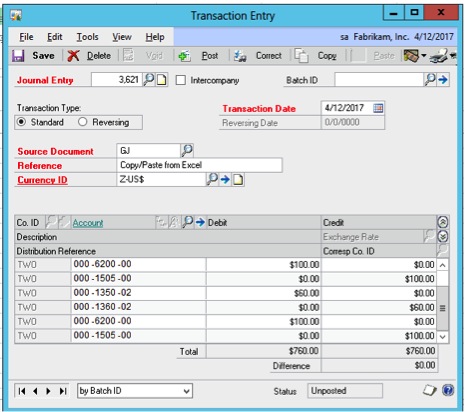Click the printer icon in toolbar
The width and height of the screenshot is (465, 412).
438,56
